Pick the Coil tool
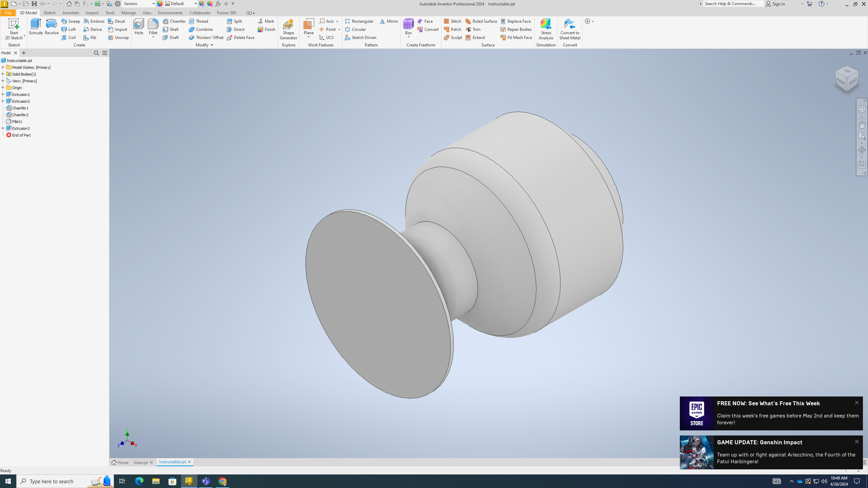This screenshot has height=488, width=868. pos(68,38)
